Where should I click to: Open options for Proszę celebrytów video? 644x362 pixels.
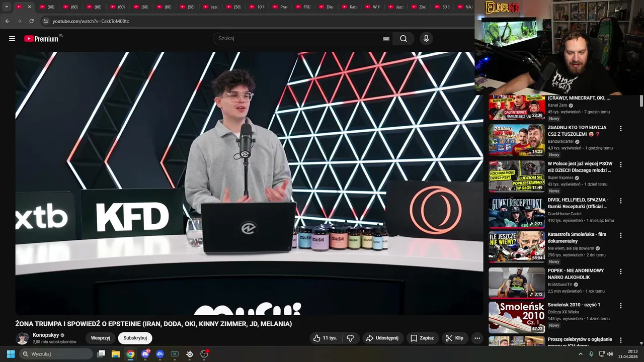pos(620,340)
